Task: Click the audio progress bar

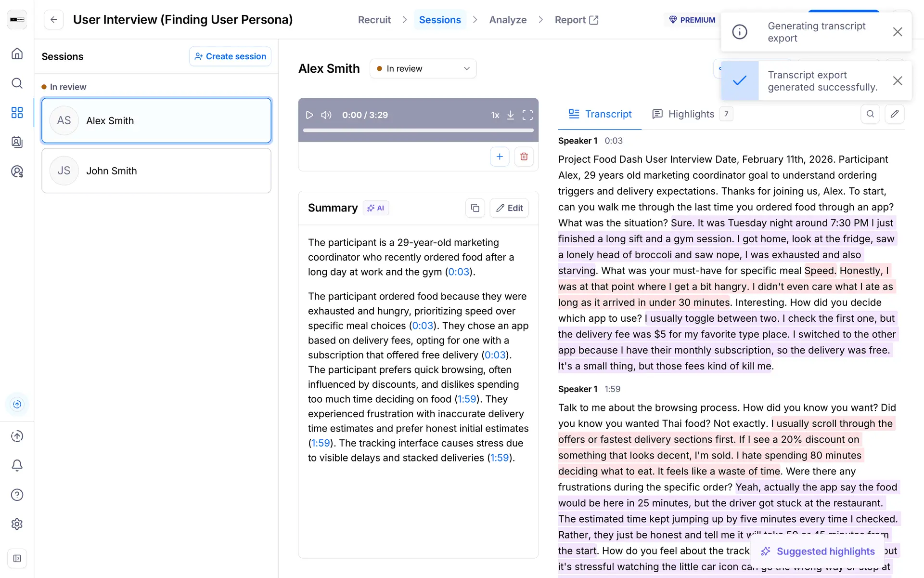Action: point(418,130)
